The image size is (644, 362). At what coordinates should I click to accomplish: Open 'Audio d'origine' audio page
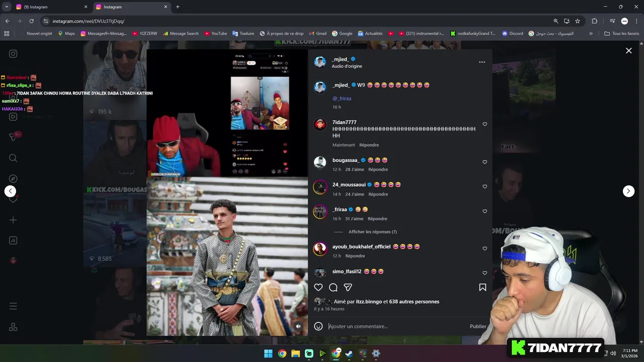tap(347, 66)
